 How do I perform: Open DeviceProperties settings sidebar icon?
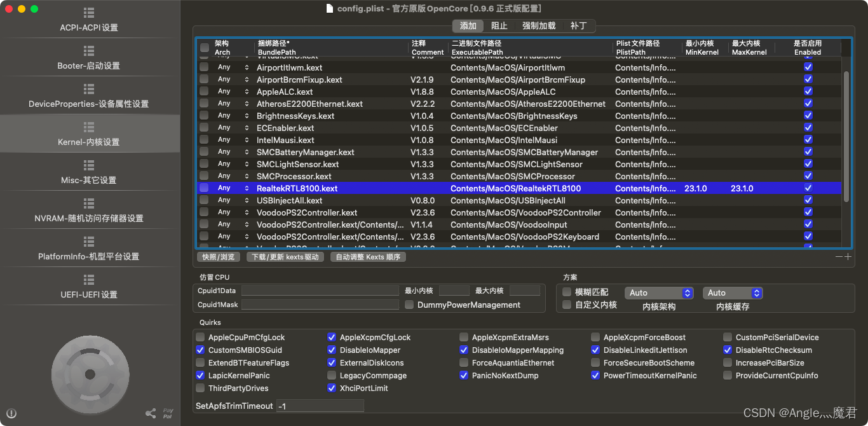89,89
